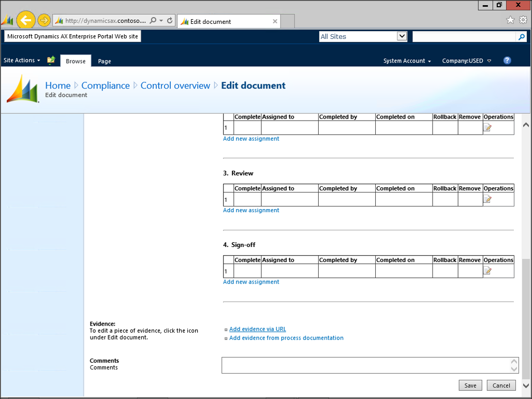Viewport: 532px width, 399px height.
Task: Go to Compliance in the breadcrumb
Action: [x=106, y=86]
